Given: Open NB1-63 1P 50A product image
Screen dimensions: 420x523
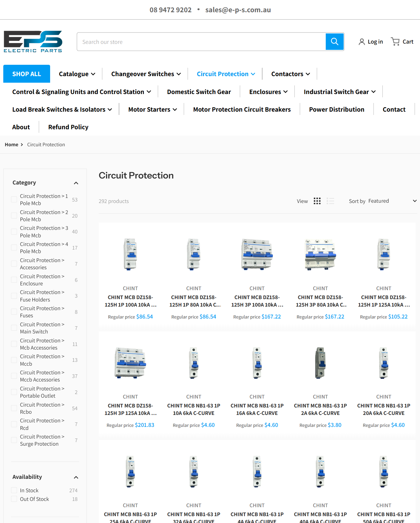Looking at the screenshot, I should [x=384, y=472].
